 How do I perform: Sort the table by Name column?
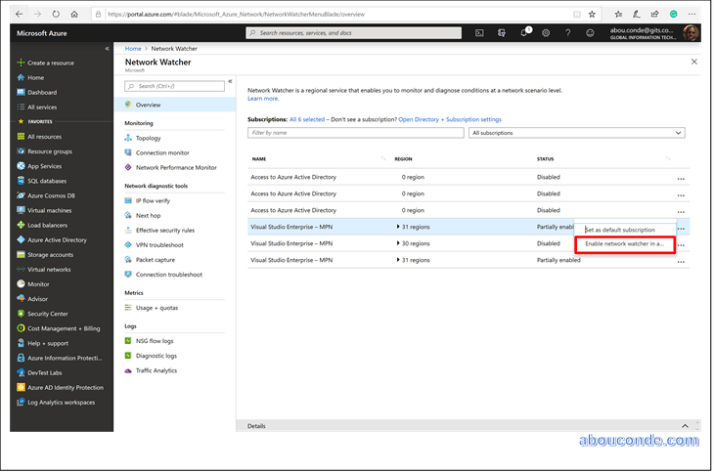click(x=259, y=159)
